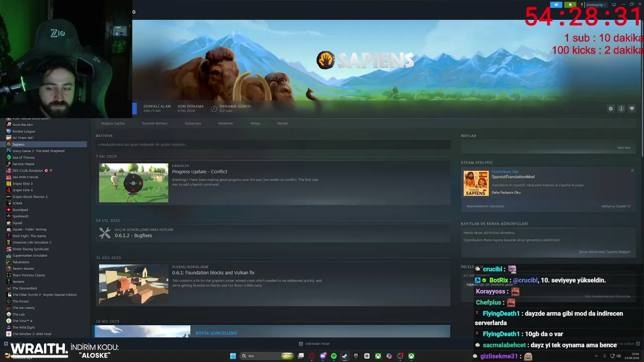This screenshot has height=362, width=644.
Task: Select Rock the Rim in library list
Action: click(23, 125)
